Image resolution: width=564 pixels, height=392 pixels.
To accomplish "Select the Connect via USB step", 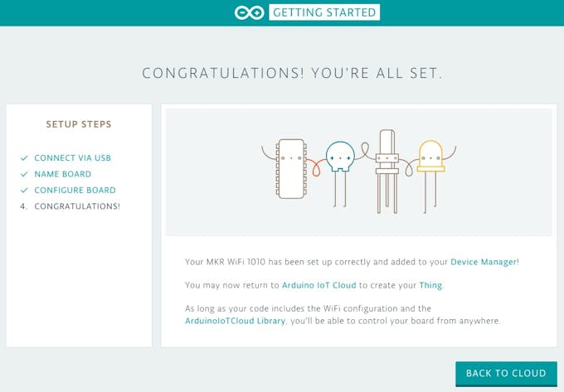I will coord(72,158).
